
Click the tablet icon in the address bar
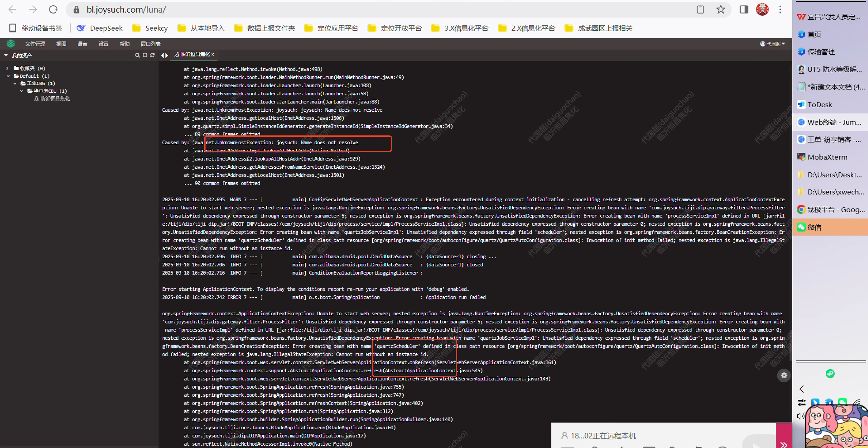pyautogui.click(x=700, y=10)
